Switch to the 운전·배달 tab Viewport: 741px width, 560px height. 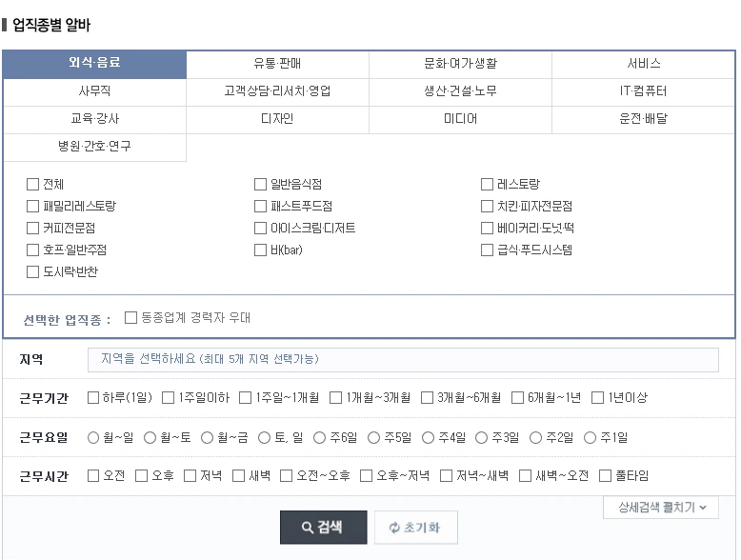point(643,119)
